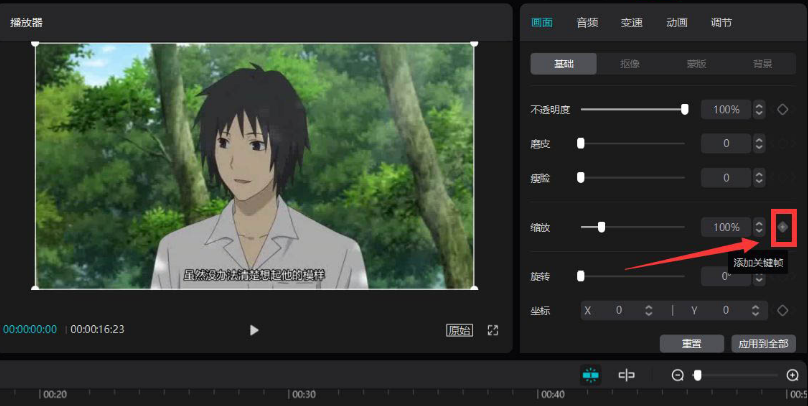Play the video in the player
This screenshot has height=406, width=808.
[254, 330]
